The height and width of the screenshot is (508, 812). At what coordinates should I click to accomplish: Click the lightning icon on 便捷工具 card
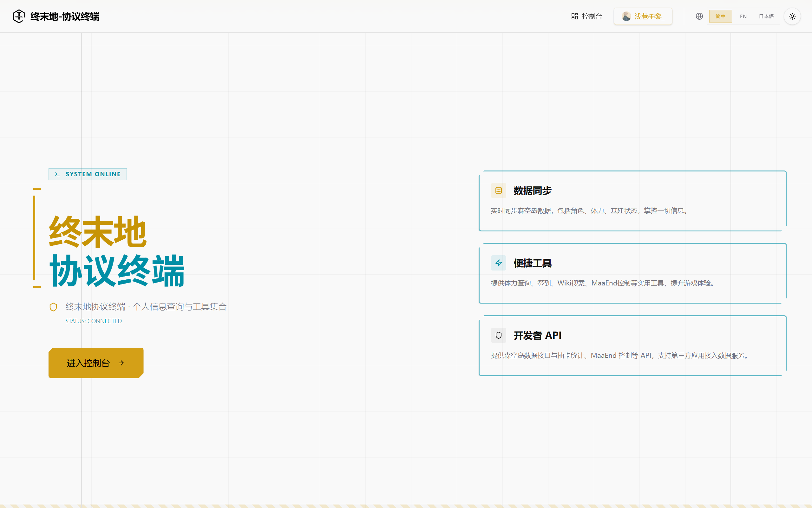click(499, 263)
